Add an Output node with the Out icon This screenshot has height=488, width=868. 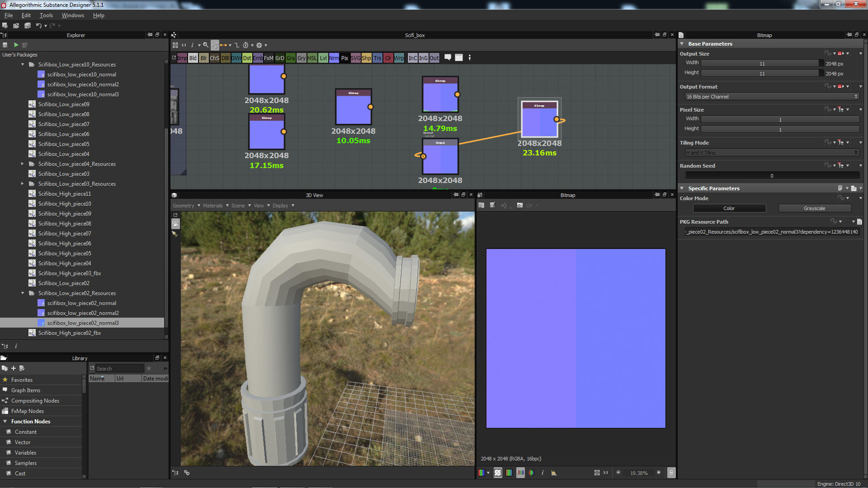(434, 58)
